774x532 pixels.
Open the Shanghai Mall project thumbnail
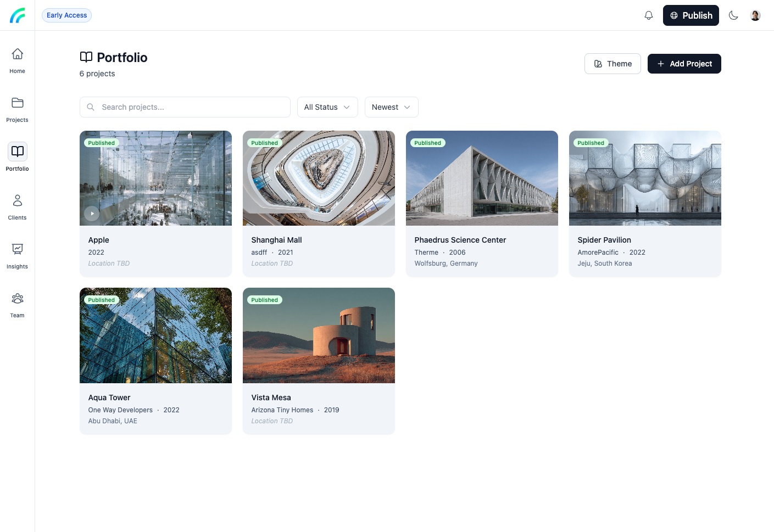click(319, 178)
